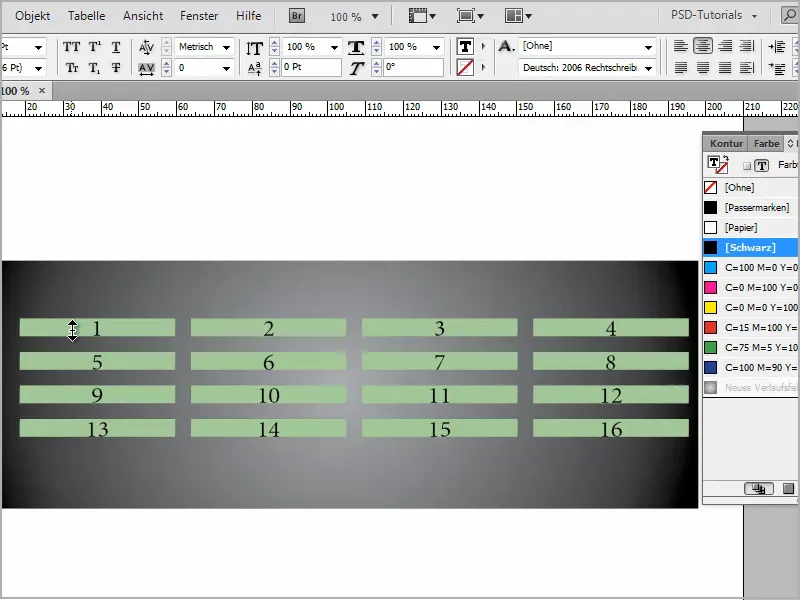
Task: Align text away from spine
Action: click(747, 67)
